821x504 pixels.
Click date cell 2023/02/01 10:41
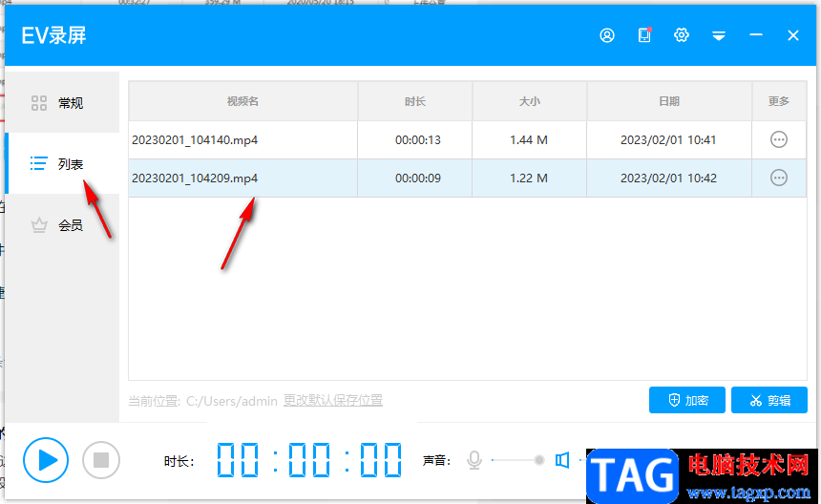coord(668,140)
